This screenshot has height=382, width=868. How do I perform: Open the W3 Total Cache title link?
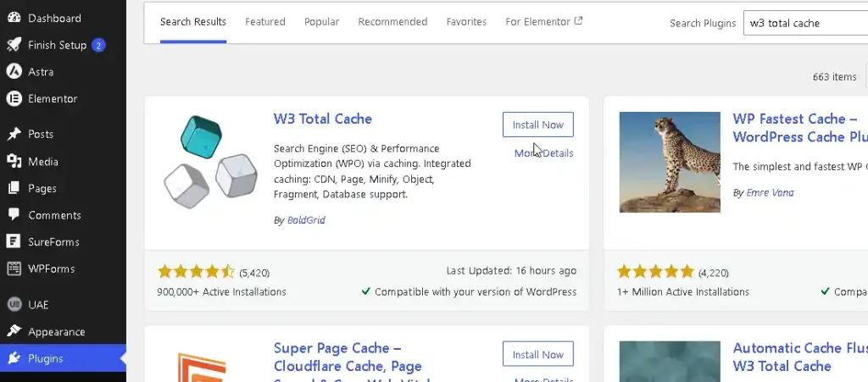323,119
